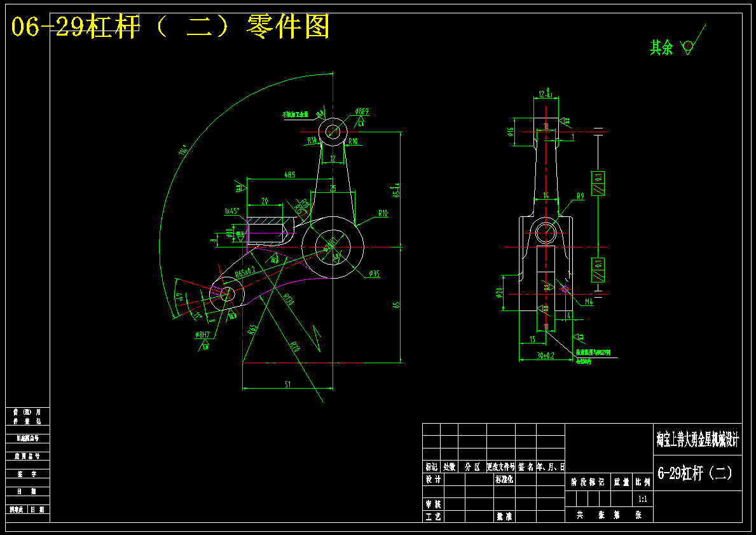Select the 比例 header cell

(x=643, y=482)
